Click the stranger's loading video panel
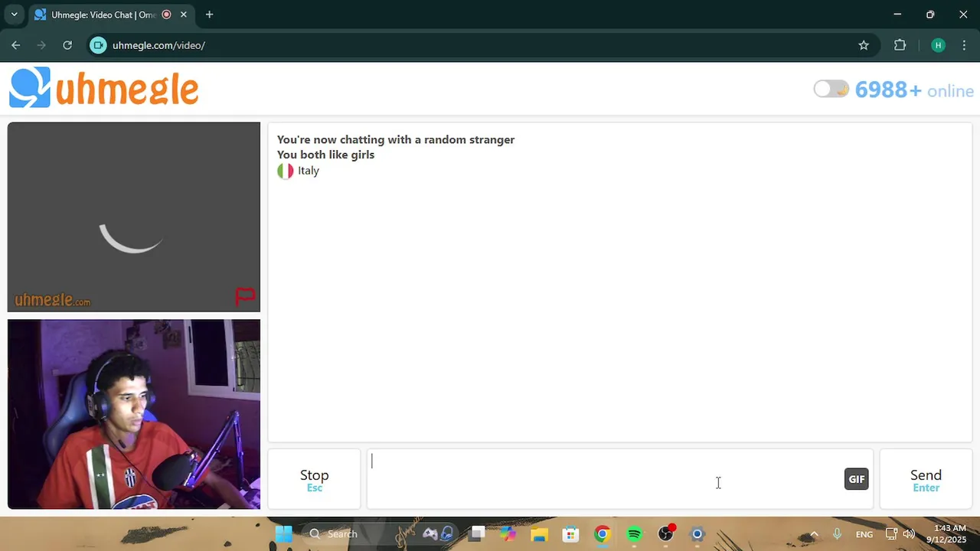The height and width of the screenshot is (551, 980). [134, 217]
